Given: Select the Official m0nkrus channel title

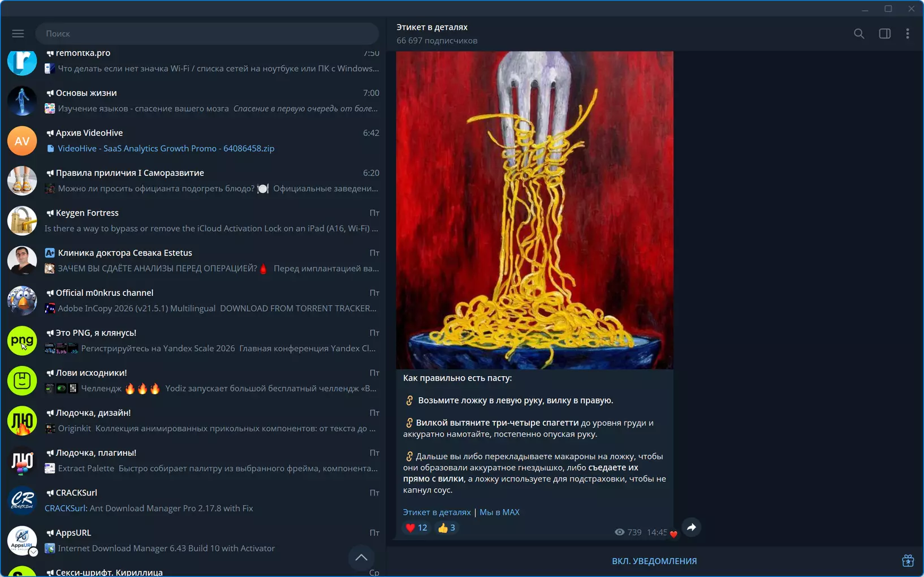Looking at the screenshot, I should (x=105, y=292).
